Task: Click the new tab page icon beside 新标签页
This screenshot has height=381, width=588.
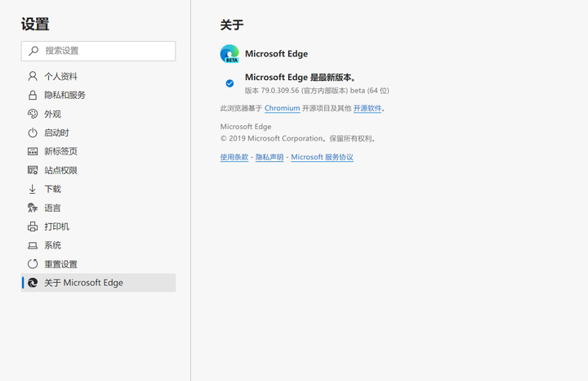Action: tap(33, 151)
